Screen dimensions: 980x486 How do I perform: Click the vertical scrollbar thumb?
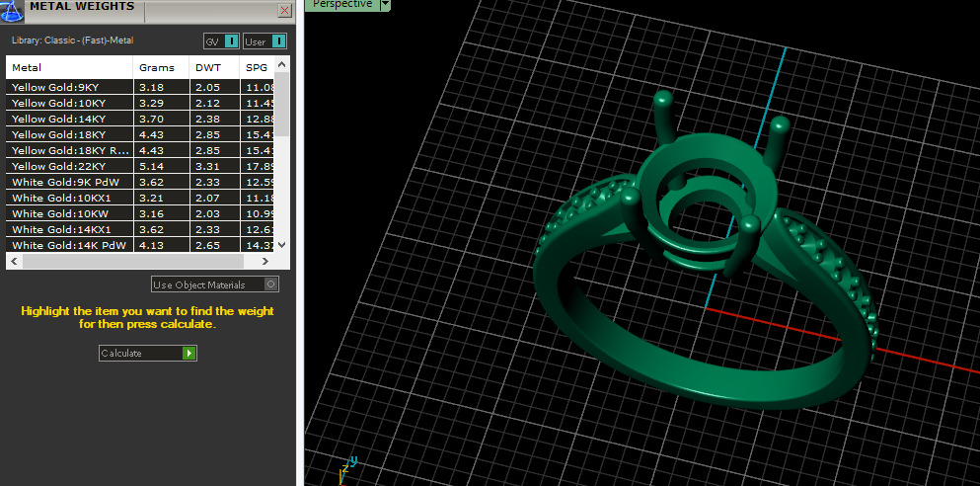point(282,104)
